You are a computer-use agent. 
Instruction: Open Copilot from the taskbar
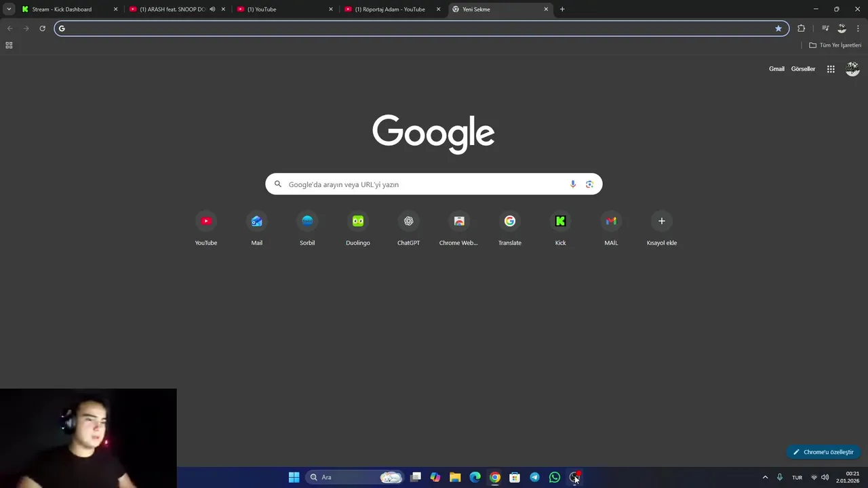(x=435, y=477)
